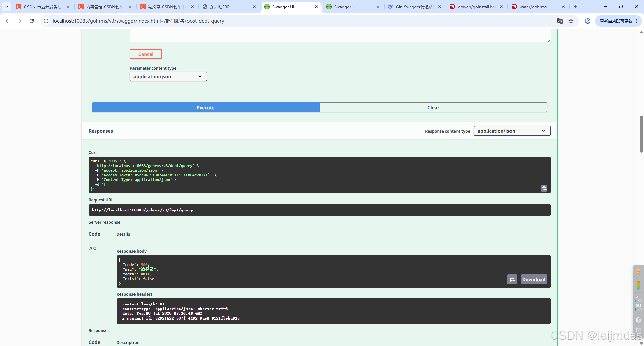Open the Response content type dropdown
This screenshot has height=346, width=644.
tap(512, 131)
